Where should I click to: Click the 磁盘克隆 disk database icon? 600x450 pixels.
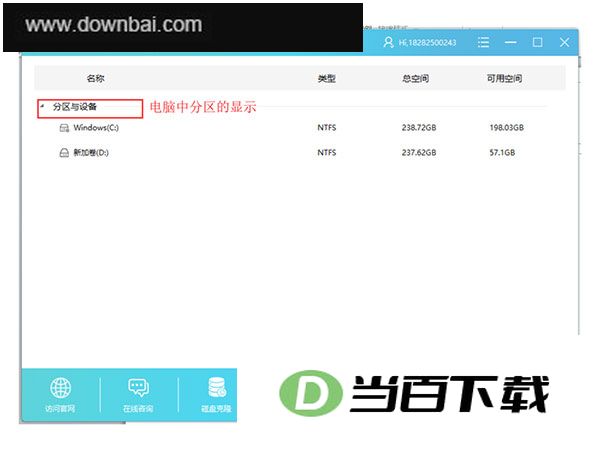coord(217,387)
